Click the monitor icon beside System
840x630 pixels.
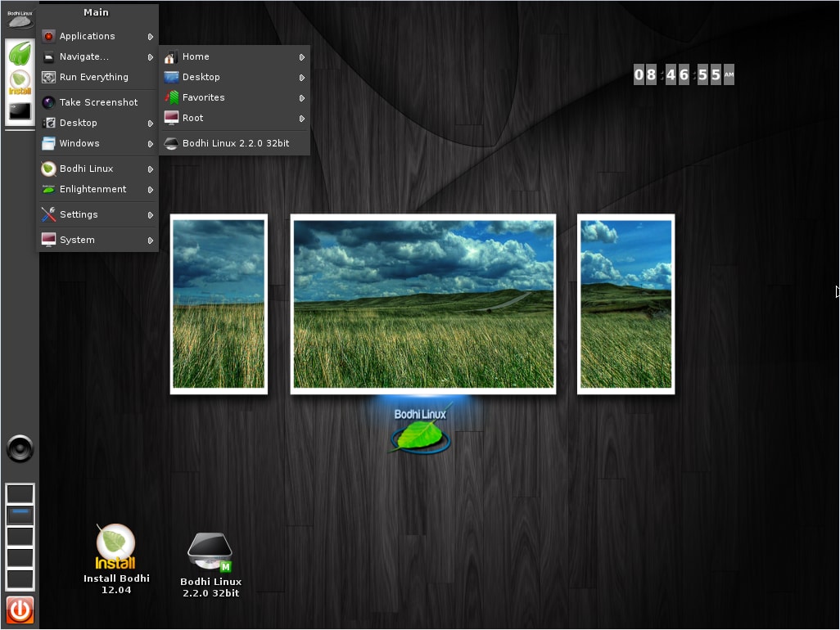(x=48, y=240)
